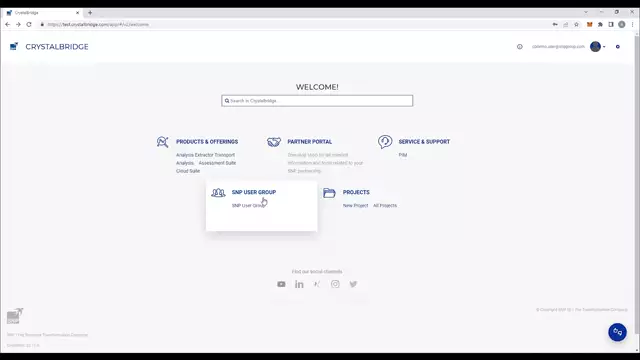Go forward with the browser forward arrow
Viewport: 640px width, 360px height.
(x=18, y=24)
